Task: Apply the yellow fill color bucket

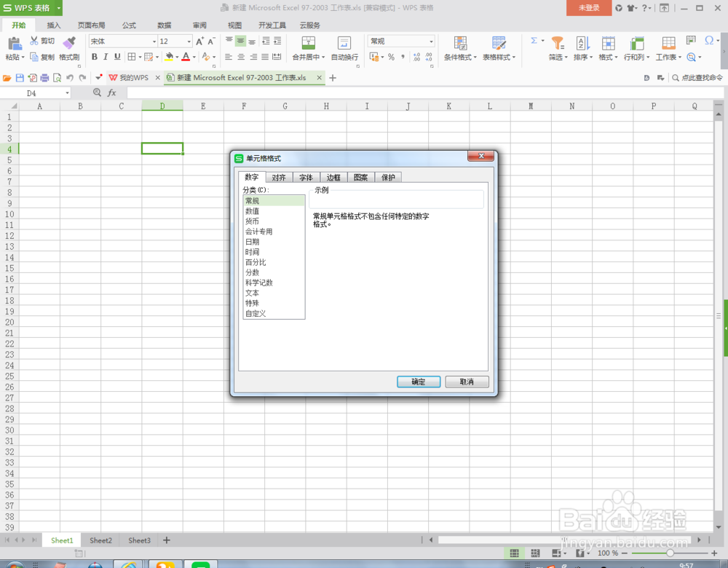Action: click(x=169, y=57)
